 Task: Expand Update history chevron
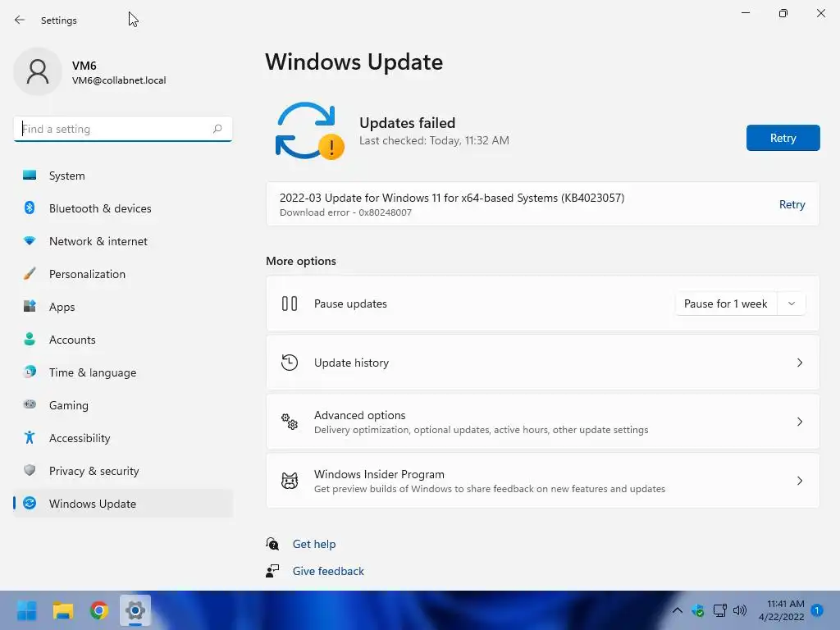pyautogui.click(x=799, y=363)
